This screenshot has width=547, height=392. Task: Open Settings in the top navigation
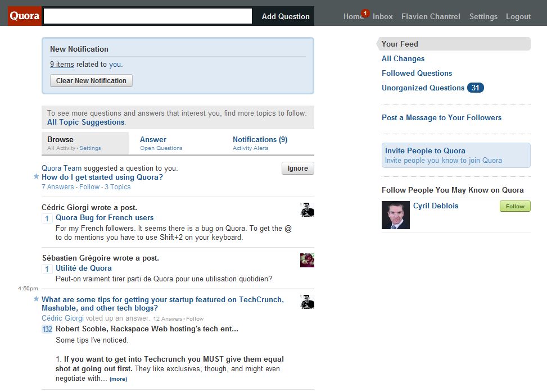(483, 16)
